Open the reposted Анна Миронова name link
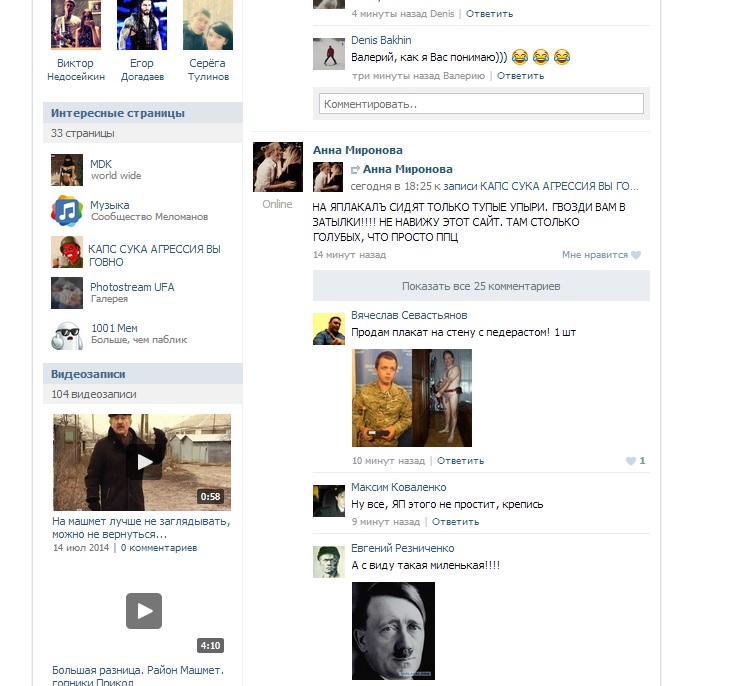The width and height of the screenshot is (730, 686). [408, 170]
